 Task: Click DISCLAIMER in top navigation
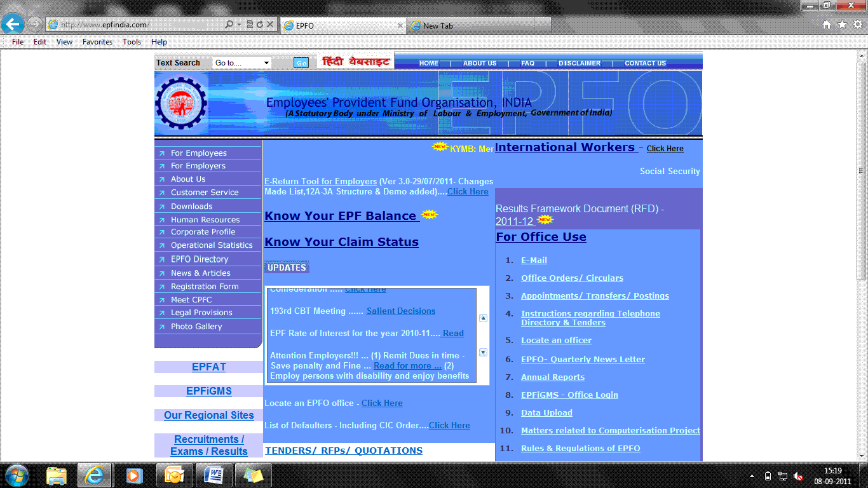pyautogui.click(x=580, y=64)
